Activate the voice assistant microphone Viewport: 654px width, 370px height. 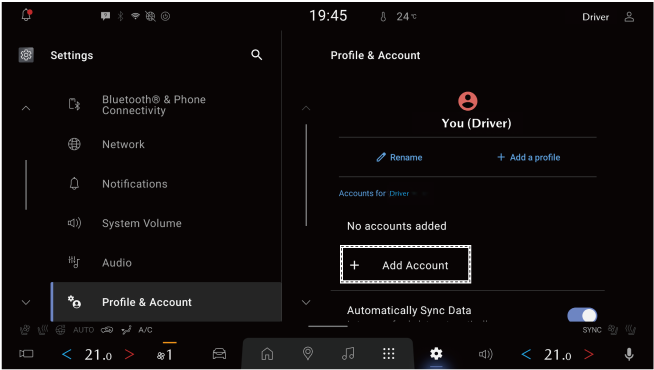629,355
